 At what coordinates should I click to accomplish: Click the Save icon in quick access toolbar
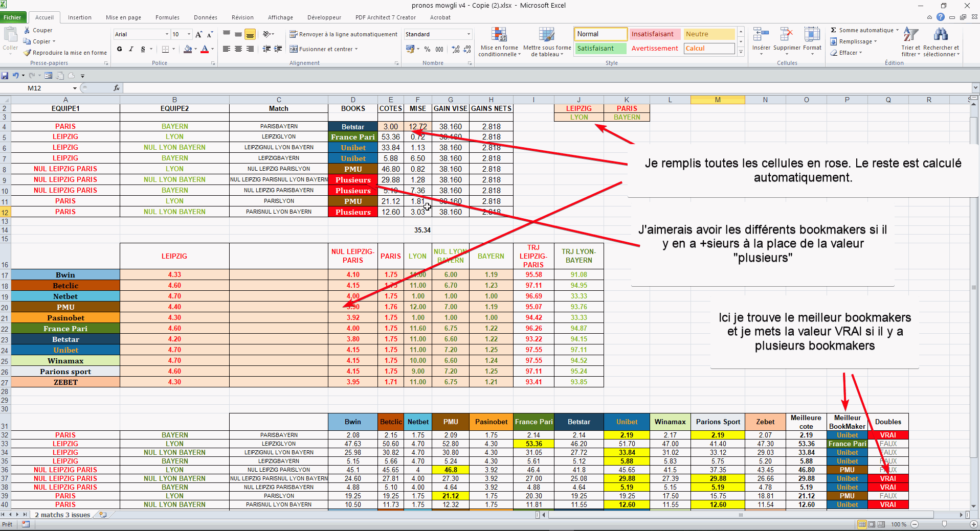click(x=5, y=76)
